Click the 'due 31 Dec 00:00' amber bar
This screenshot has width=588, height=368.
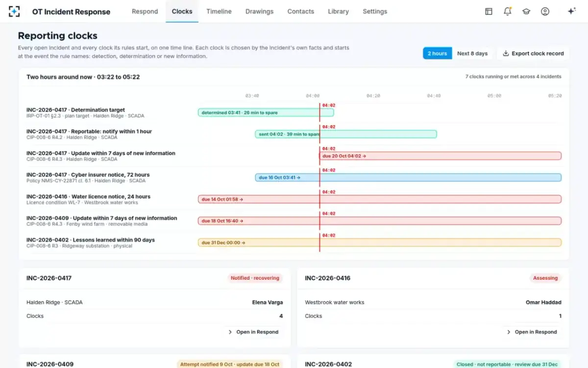click(x=380, y=242)
